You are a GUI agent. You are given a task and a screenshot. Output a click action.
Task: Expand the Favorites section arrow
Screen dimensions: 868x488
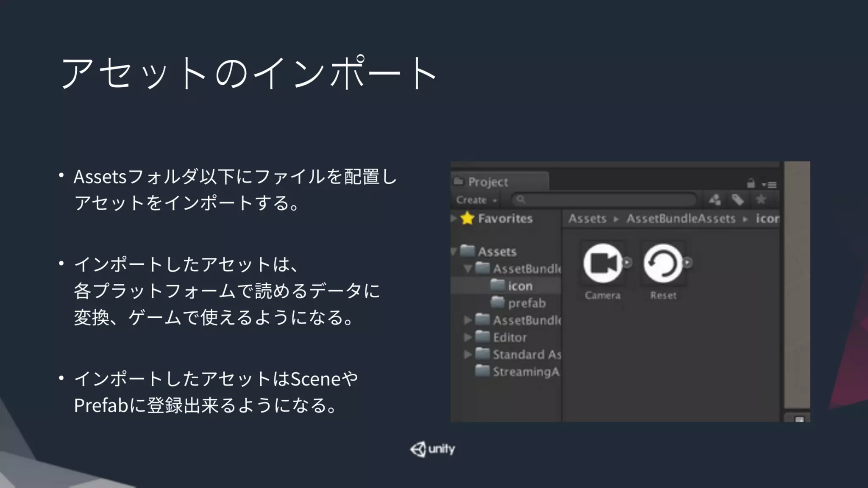point(453,218)
